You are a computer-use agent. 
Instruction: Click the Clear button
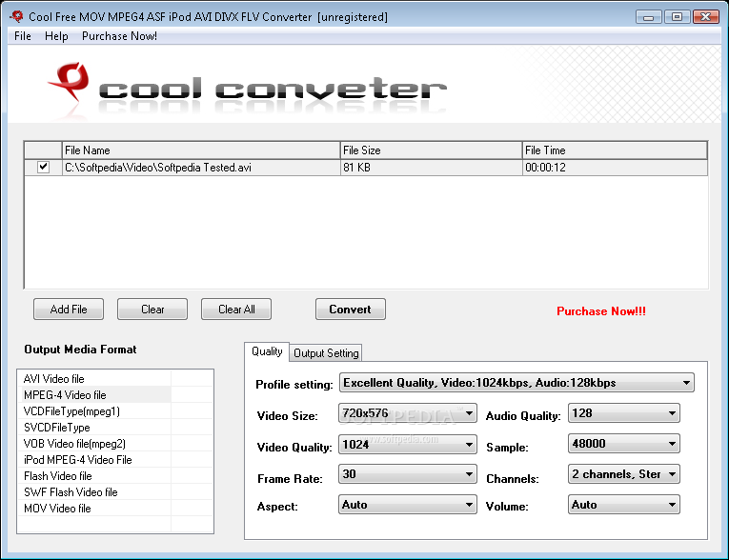(x=152, y=309)
